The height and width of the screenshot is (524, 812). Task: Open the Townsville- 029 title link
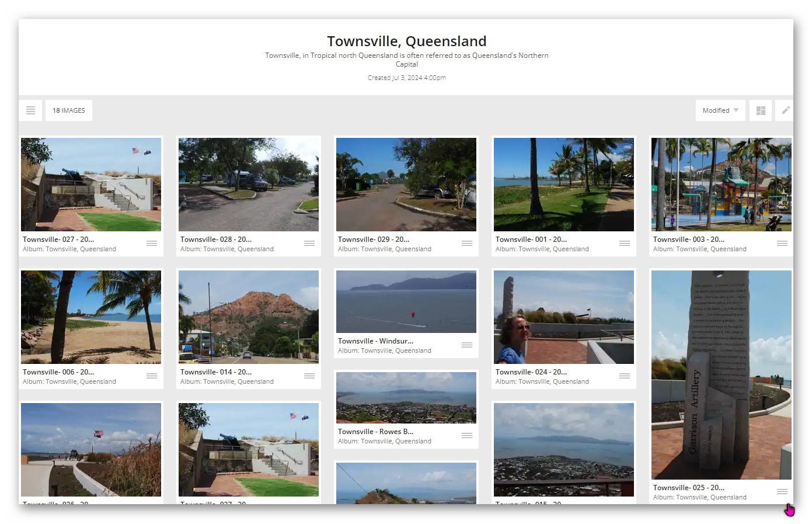point(374,240)
